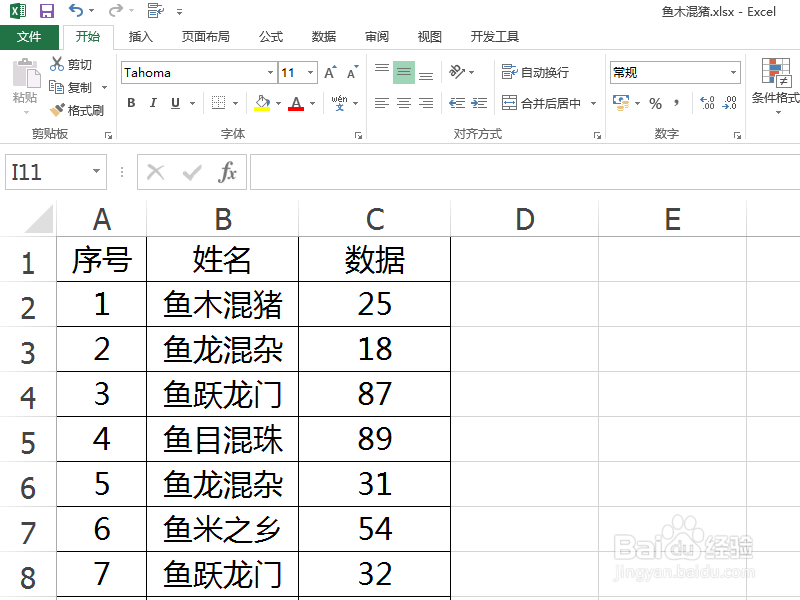800x600 pixels.
Task: Click the Paste clipboard icon
Action: click(x=26, y=73)
